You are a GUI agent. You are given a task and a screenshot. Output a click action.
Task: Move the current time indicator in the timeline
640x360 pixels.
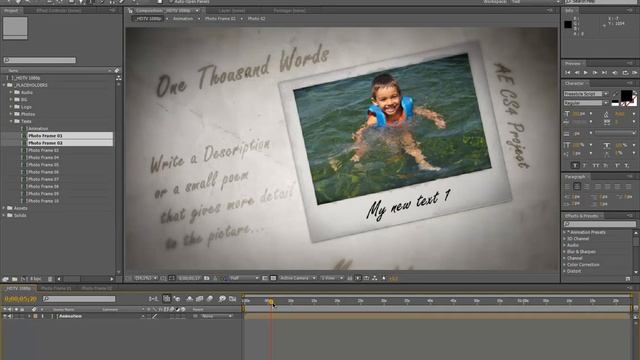(x=270, y=302)
